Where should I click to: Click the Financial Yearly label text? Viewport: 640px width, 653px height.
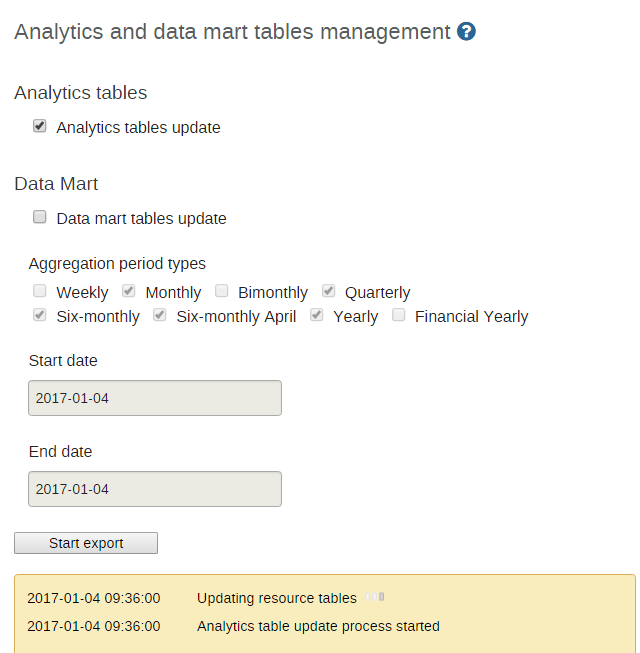[471, 317]
